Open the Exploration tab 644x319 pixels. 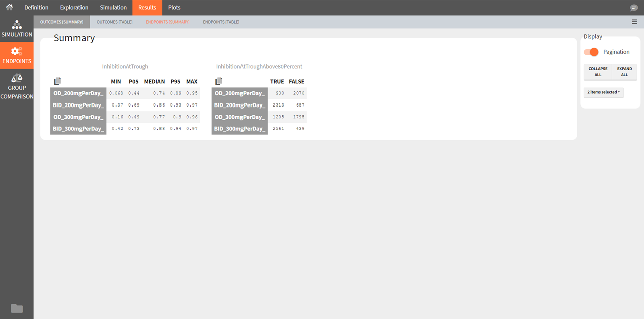pyautogui.click(x=74, y=8)
